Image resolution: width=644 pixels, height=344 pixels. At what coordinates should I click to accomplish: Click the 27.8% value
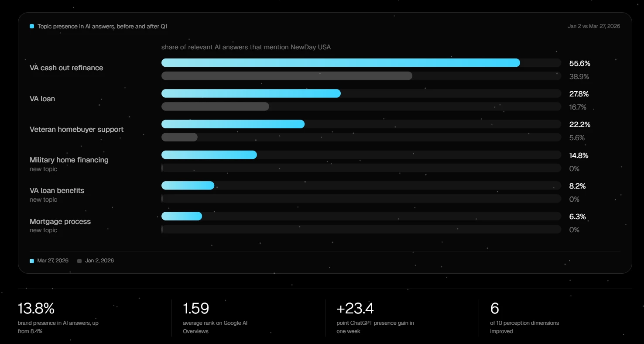pos(579,94)
